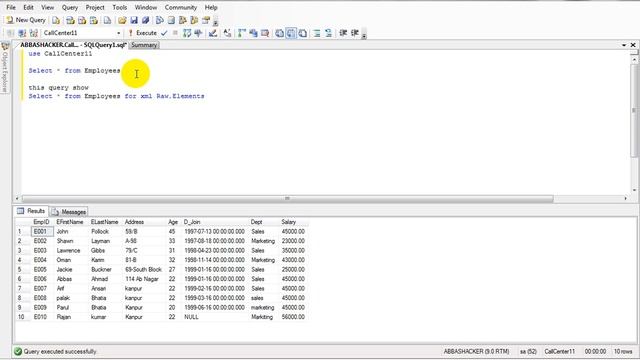Image resolution: width=640 pixels, height=360 pixels.
Task: Click the 'for xml Raw,Elements' query line
Action: click(x=116, y=96)
